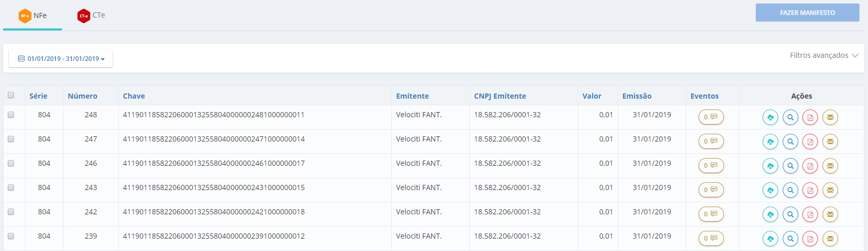Sort by Chave column header

[134, 96]
